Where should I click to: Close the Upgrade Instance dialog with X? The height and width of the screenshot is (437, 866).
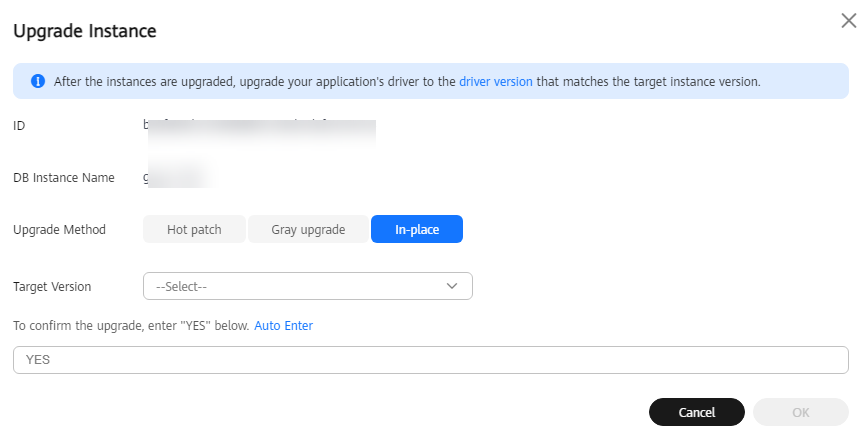848,21
